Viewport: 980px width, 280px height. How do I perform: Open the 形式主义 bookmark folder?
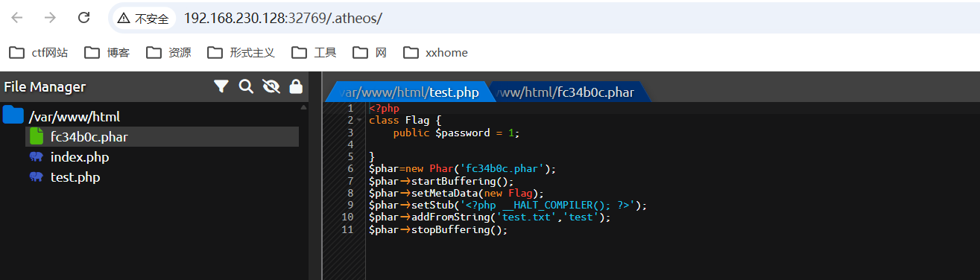[241, 53]
